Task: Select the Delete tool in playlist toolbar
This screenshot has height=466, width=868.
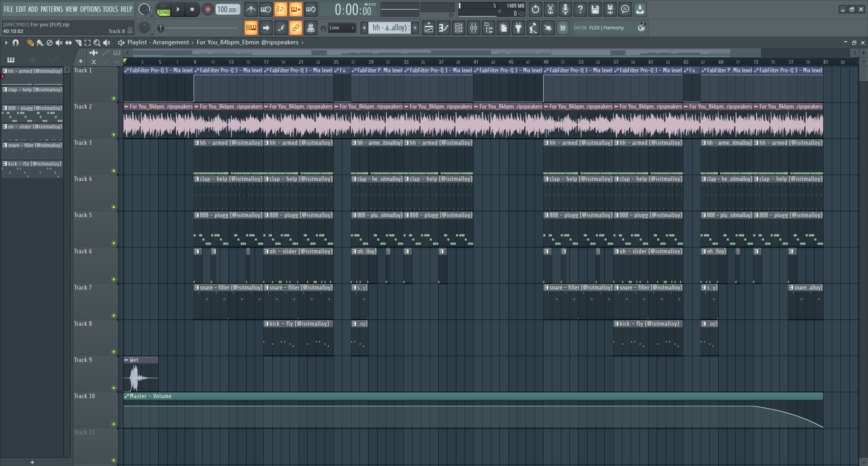Action: pos(49,43)
